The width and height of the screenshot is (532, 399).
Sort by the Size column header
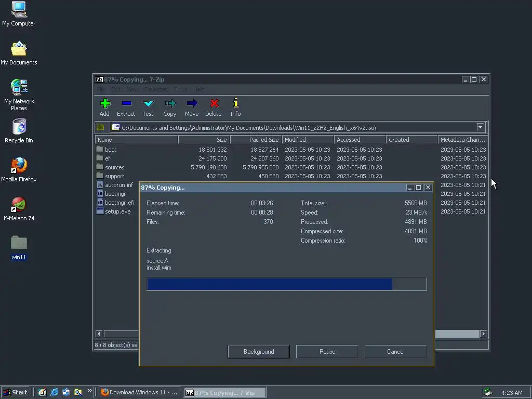pyautogui.click(x=204, y=140)
